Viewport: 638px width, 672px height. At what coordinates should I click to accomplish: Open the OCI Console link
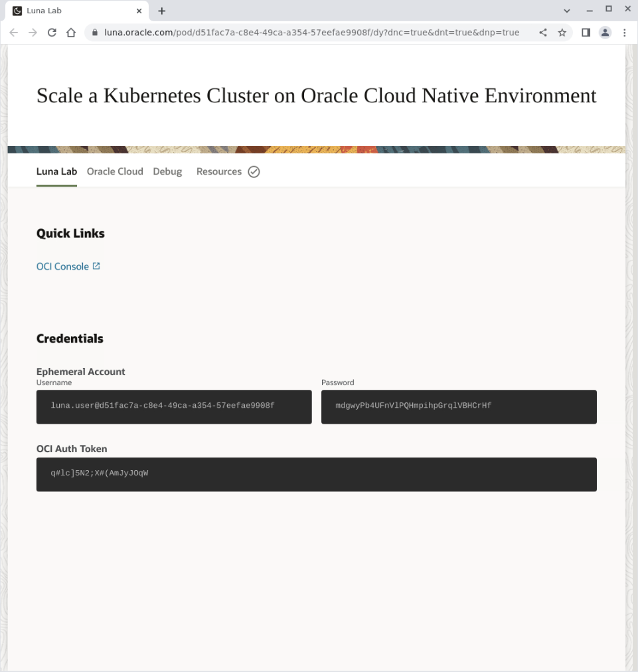pyautogui.click(x=62, y=266)
